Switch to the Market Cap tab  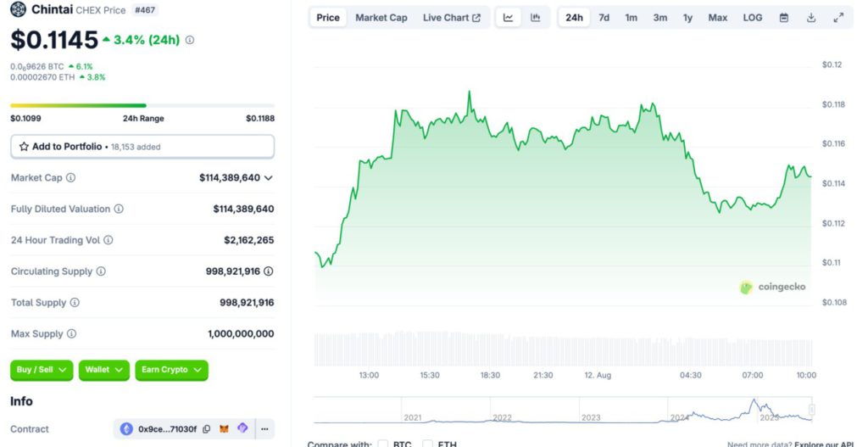pyautogui.click(x=381, y=18)
